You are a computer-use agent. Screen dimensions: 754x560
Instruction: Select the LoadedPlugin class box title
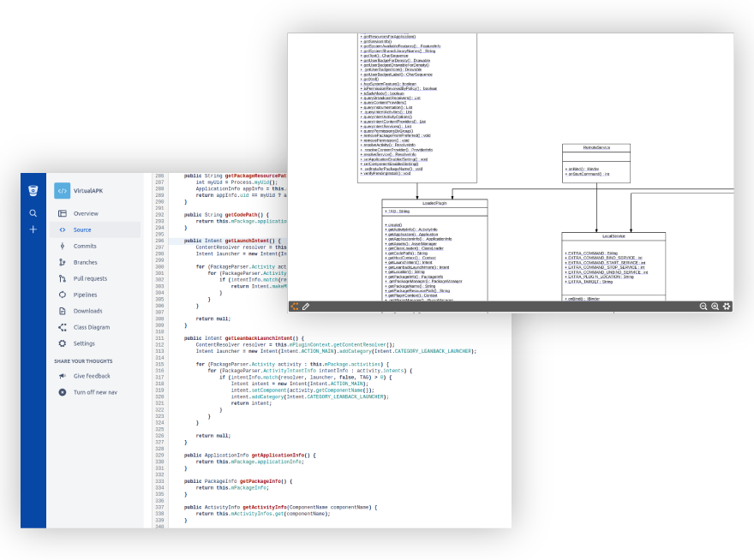coord(434,203)
